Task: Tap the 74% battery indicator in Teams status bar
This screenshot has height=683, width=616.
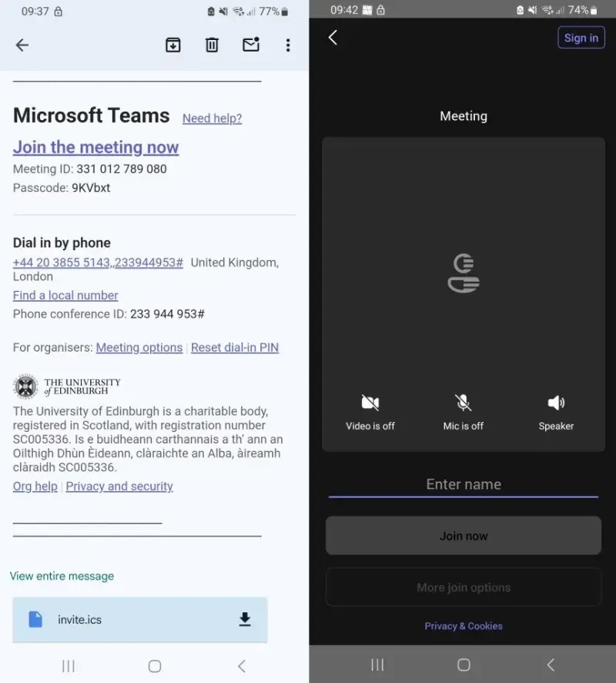Action: pyautogui.click(x=582, y=10)
